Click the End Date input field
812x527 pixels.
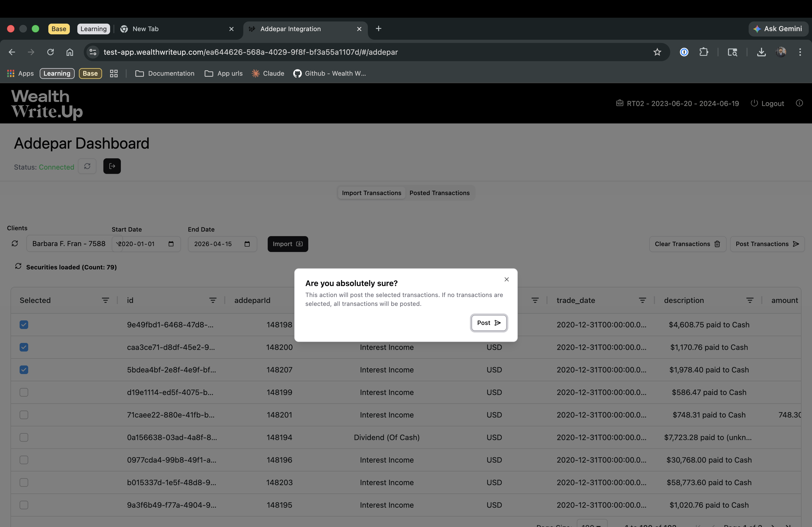pyautogui.click(x=222, y=244)
